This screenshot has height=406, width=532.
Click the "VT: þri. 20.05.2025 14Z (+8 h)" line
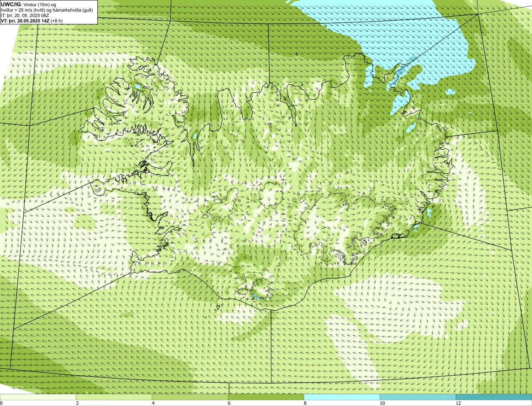tap(32, 20)
